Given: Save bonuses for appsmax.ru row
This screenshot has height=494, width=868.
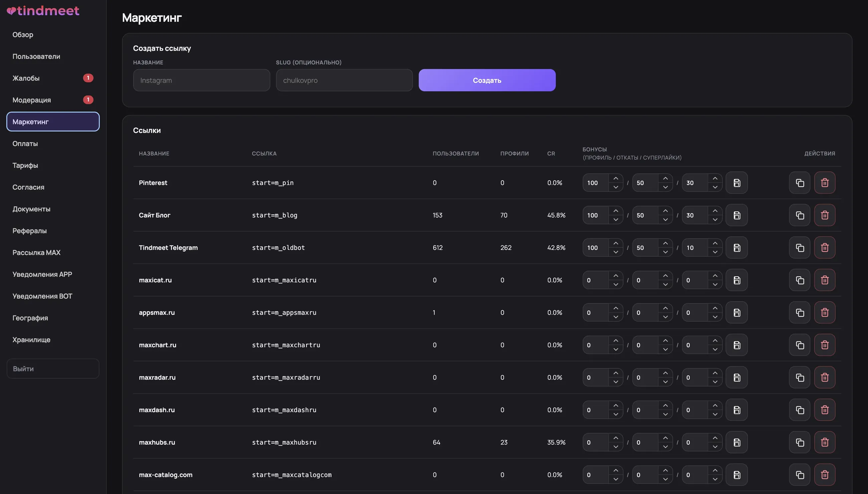Looking at the screenshot, I should (x=736, y=312).
